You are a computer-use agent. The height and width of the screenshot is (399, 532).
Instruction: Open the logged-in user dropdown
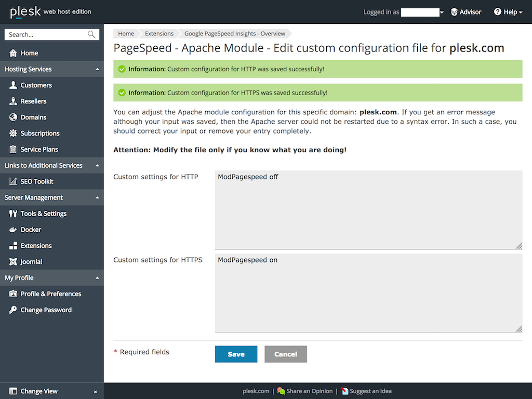(442, 12)
